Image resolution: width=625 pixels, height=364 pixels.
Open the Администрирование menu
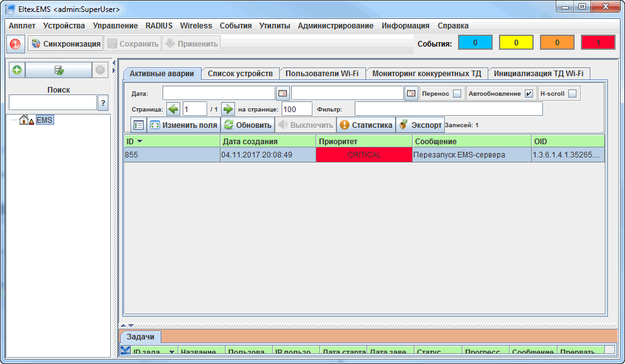336,25
